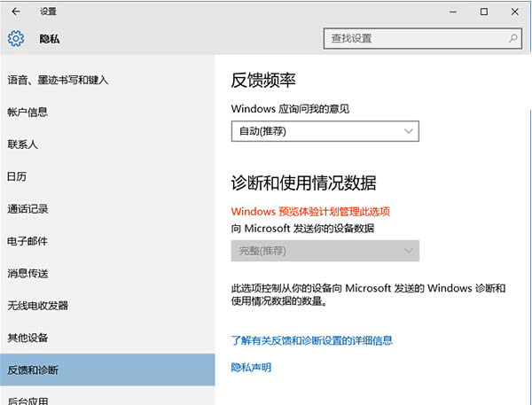Open the 自动(推荐) feedback frequency dropdown

[x=325, y=131]
